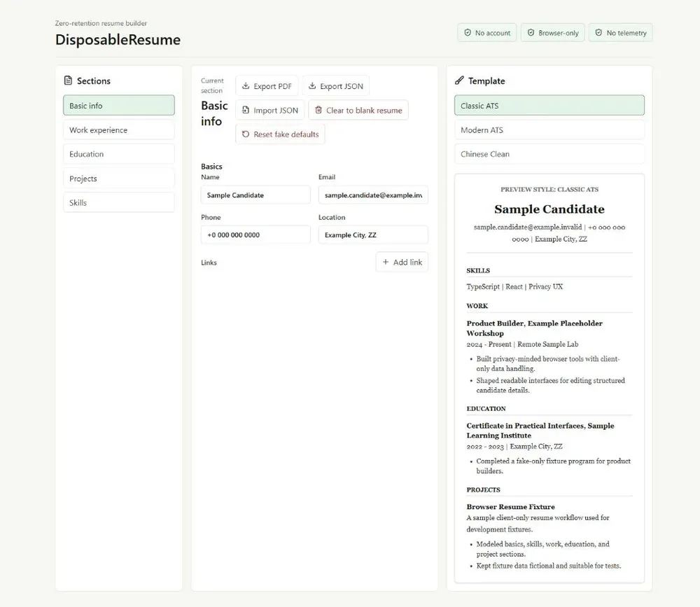Click '2024 - Present | Remote Sample Lab' line
Screen dimensions: 700x607
[522, 344]
